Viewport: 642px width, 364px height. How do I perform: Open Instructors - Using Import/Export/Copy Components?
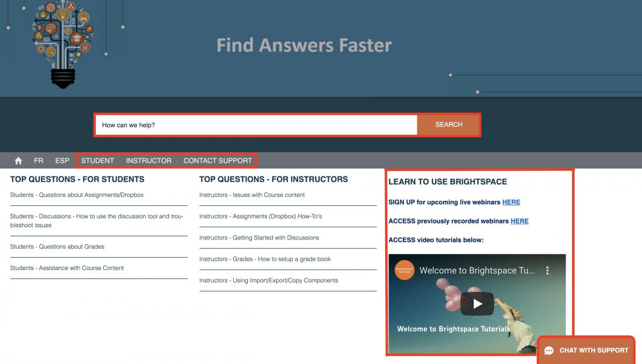tap(269, 281)
